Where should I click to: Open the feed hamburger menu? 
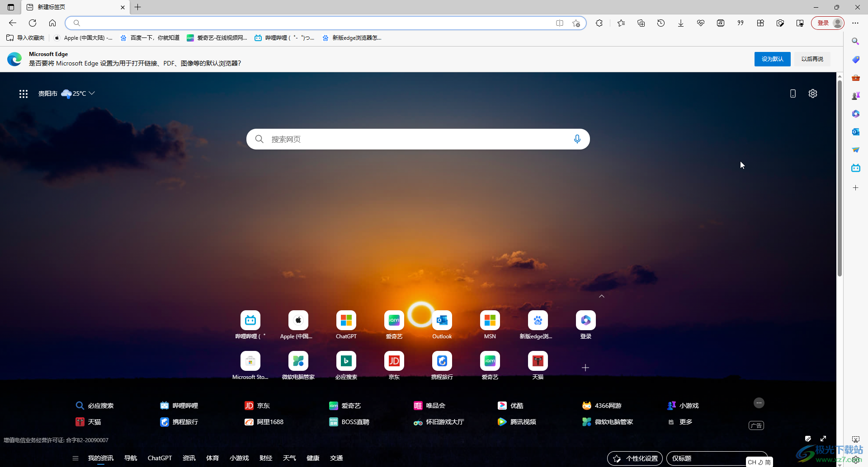click(x=75, y=458)
